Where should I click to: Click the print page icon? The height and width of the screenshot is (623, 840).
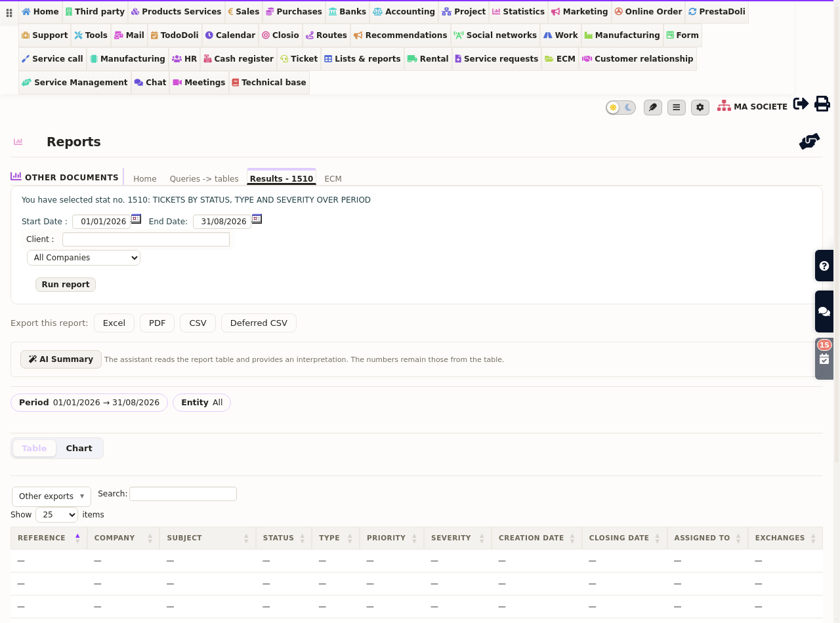[x=822, y=104]
